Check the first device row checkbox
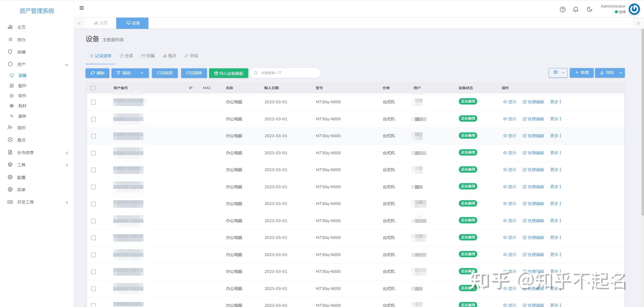Viewport: 644px width, 307px height. [93, 102]
